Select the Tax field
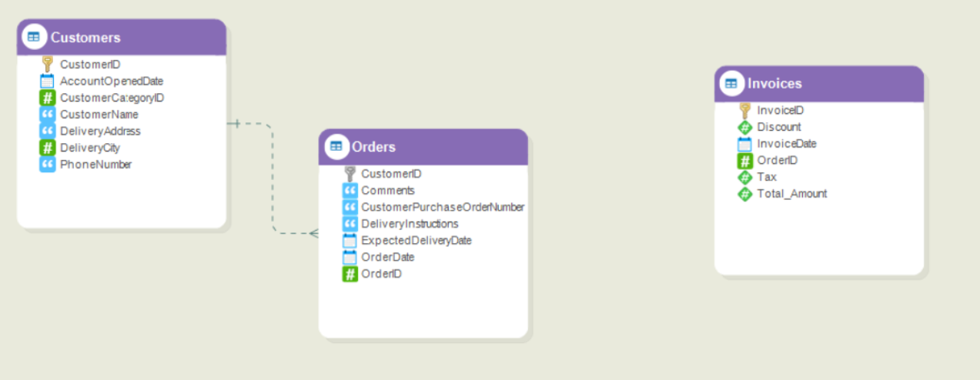This screenshot has width=980, height=380. click(x=767, y=177)
